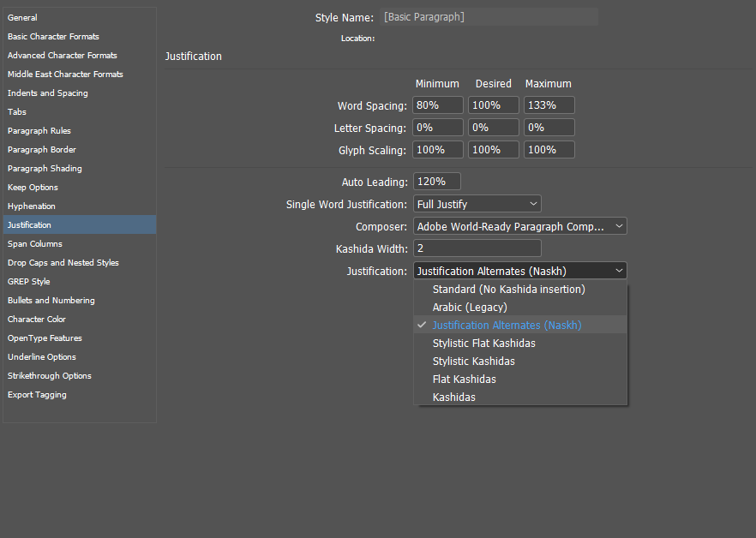This screenshot has height=538, width=756.
Task: Click the Kashida Width input field
Action: [477, 248]
